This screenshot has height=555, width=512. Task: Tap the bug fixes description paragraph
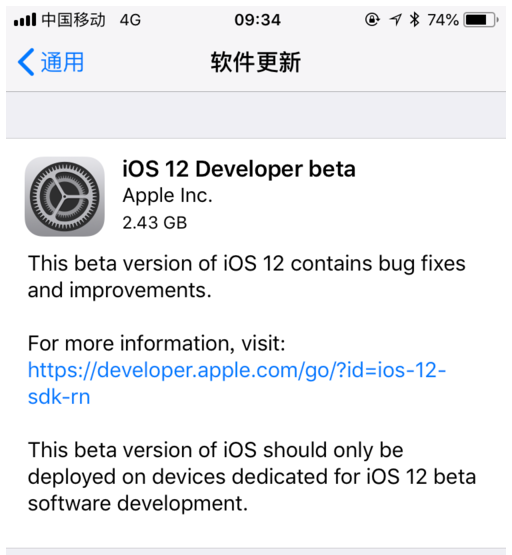point(247,277)
